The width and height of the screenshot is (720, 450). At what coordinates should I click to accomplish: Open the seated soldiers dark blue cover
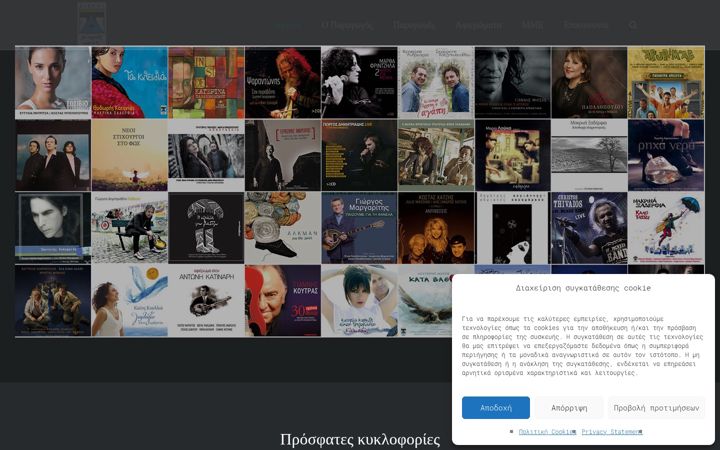pos(53,301)
